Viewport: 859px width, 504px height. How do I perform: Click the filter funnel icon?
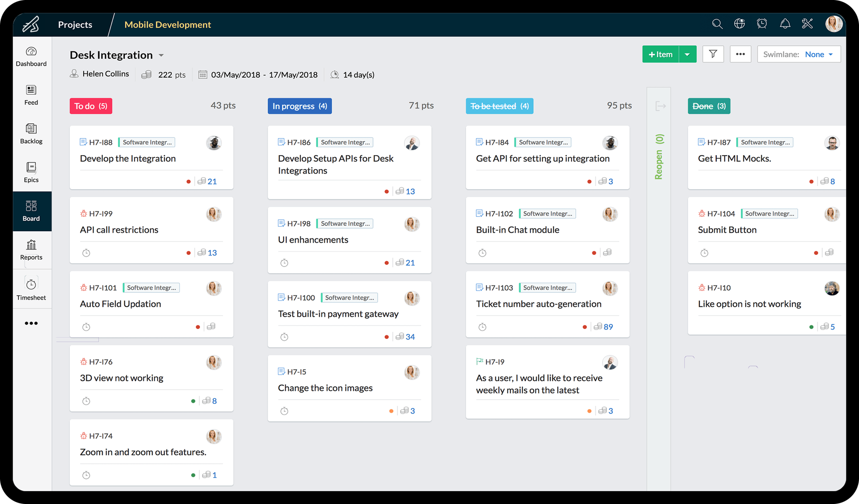[713, 54]
